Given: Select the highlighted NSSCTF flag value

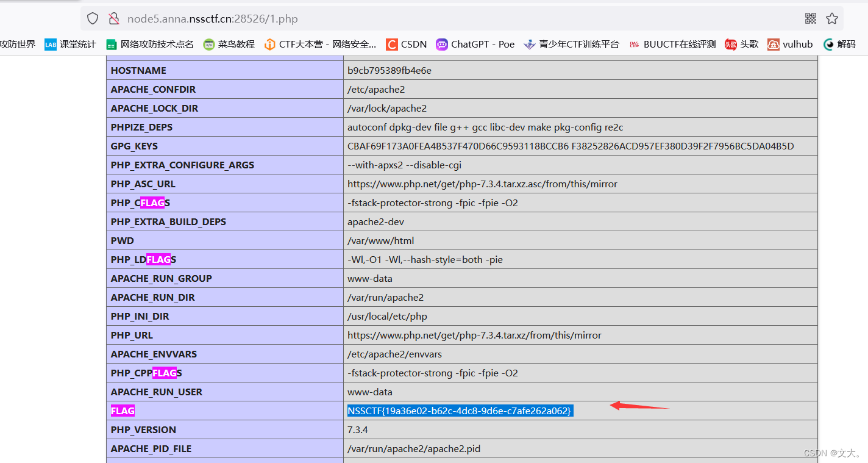Looking at the screenshot, I should click(x=459, y=411).
